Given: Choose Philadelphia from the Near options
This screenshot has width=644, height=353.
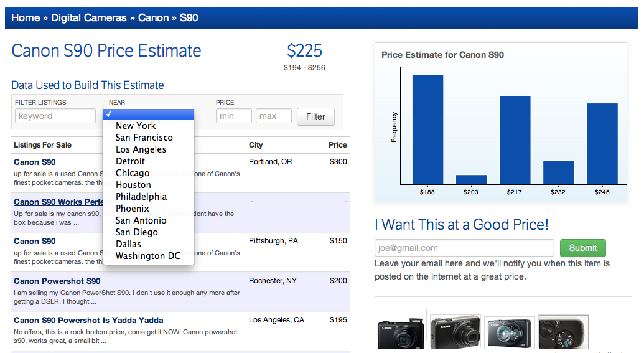Looking at the screenshot, I should coord(141,197).
